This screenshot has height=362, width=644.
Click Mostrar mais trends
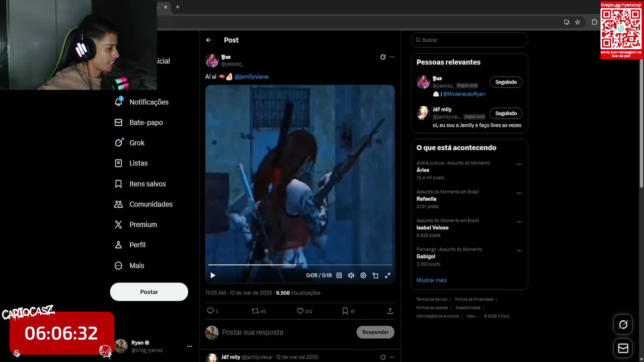432,281
